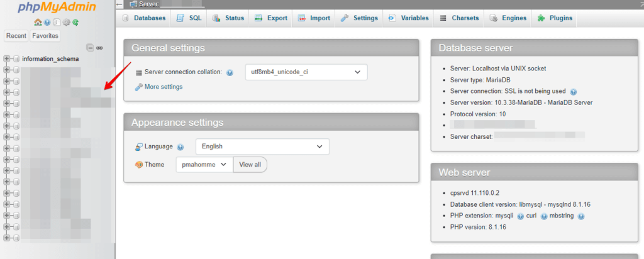Click help icon after SSL is not being used
644x259 pixels.
pos(574,92)
